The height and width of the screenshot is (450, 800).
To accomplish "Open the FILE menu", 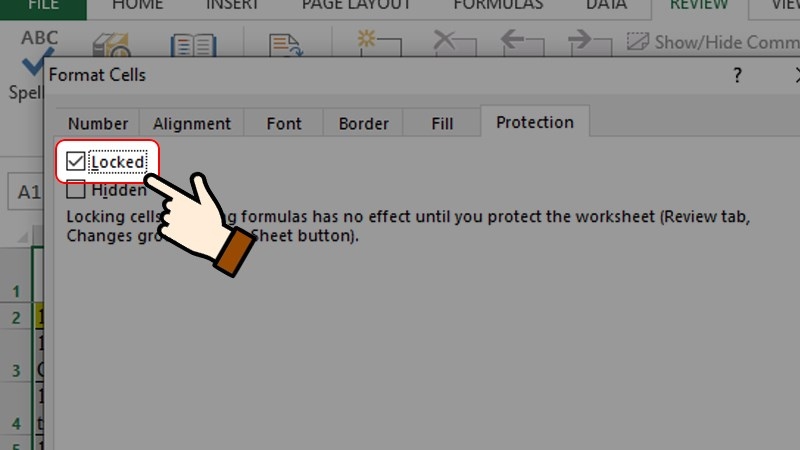I will [x=43, y=6].
